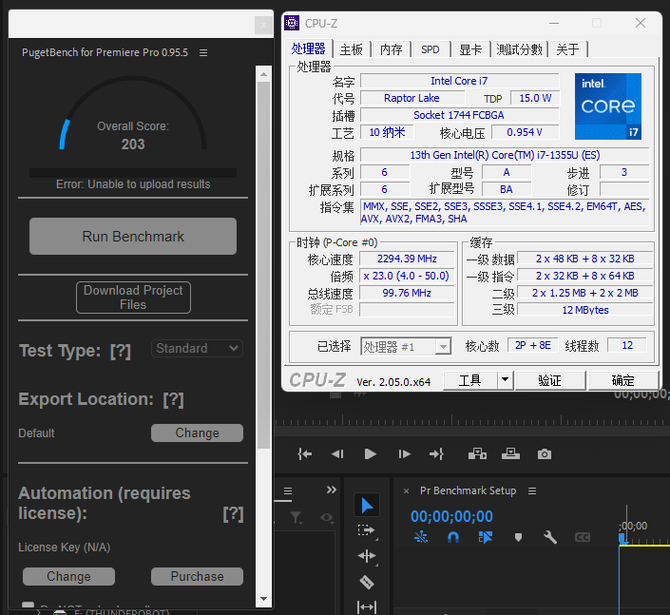Toggle Linked Selection in timeline
670x615 pixels.
coord(485,537)
